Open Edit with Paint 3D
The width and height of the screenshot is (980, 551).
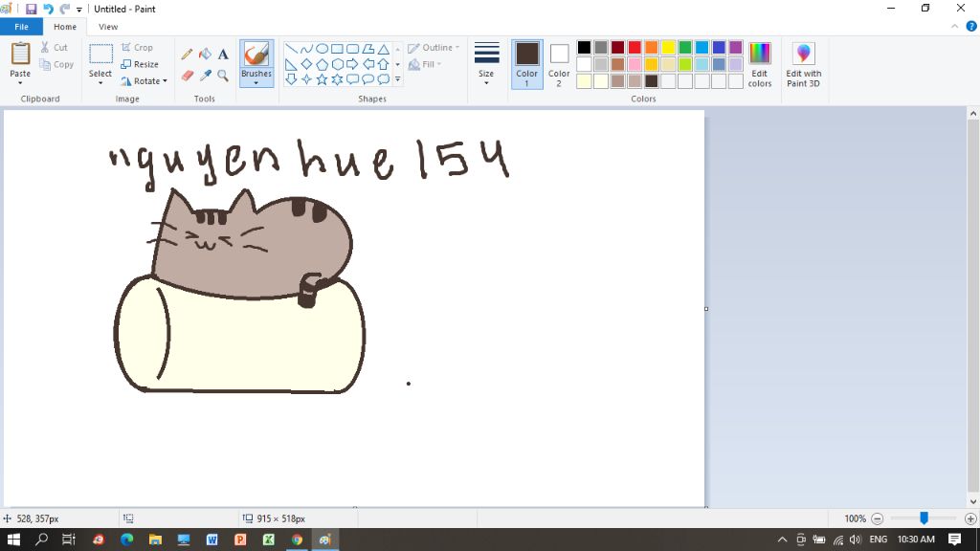point(803,65)
